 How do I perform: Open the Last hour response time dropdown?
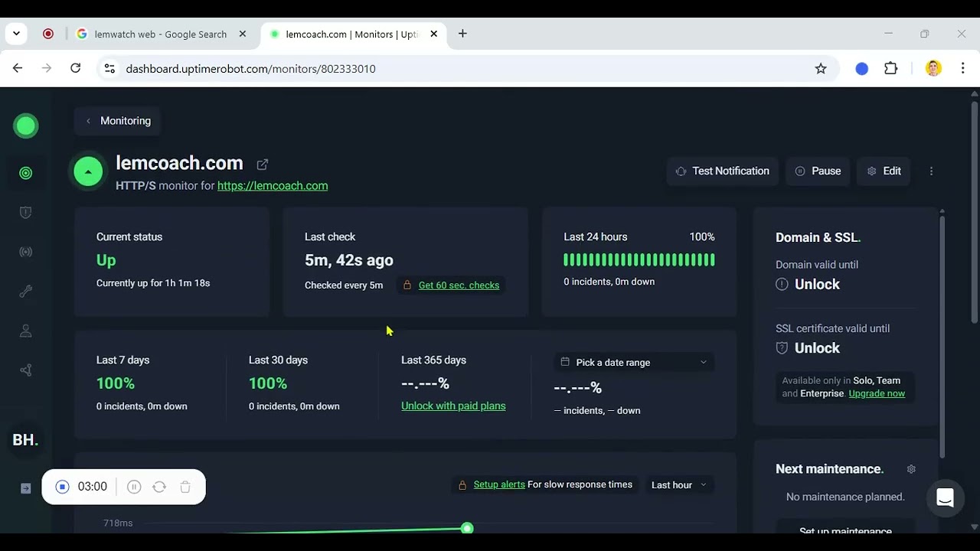pyautogui.click(x=678, y=484)
